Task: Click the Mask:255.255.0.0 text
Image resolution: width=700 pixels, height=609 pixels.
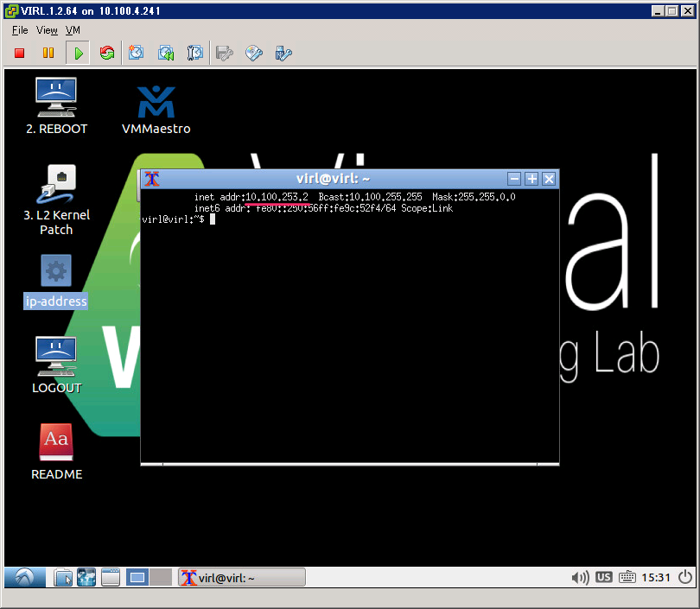Action: 474,197
